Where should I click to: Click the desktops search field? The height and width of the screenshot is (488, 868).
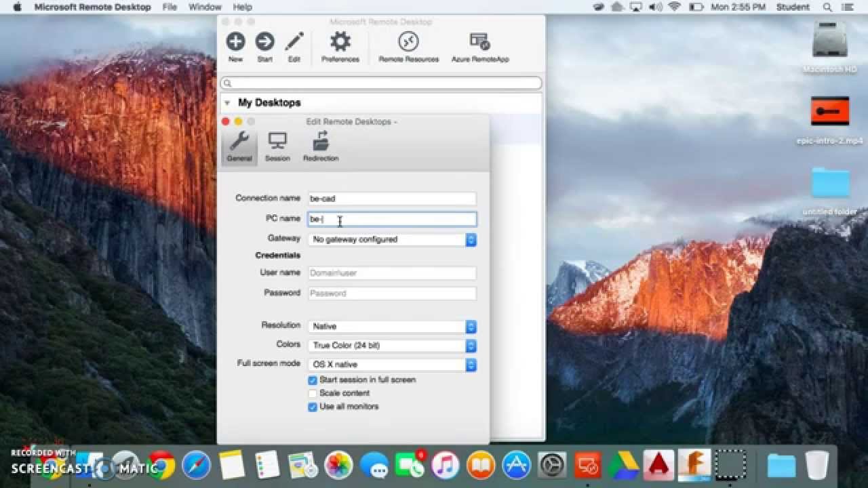click(x=381, y=83)
